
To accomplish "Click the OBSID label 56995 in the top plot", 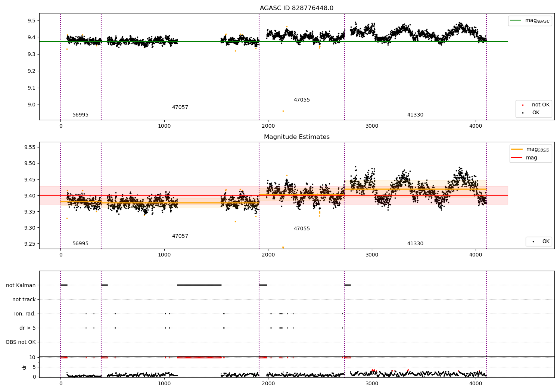I will click(80, 115).
